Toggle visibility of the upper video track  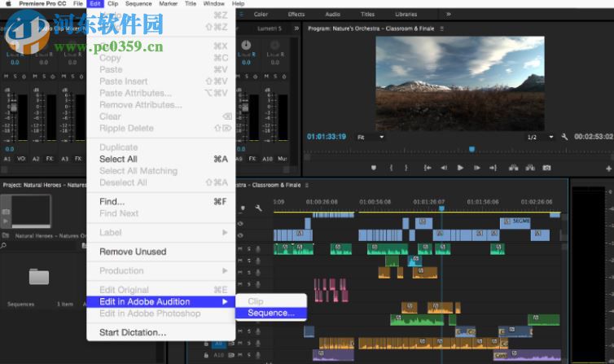pyautogui.click(x=240, y=223)
